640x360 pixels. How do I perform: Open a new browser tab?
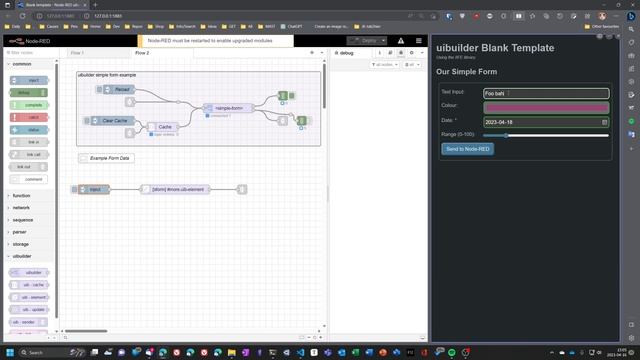click(x=96, y=5)
